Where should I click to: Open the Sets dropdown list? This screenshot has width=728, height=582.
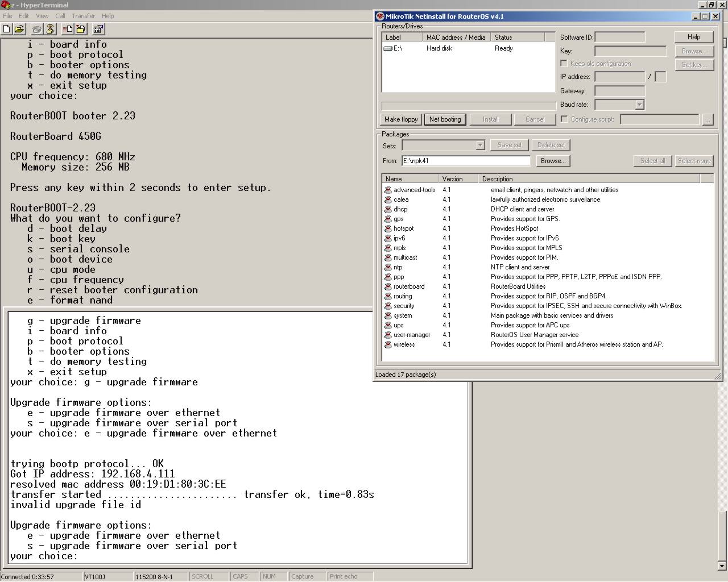click(x=480, y=145)
